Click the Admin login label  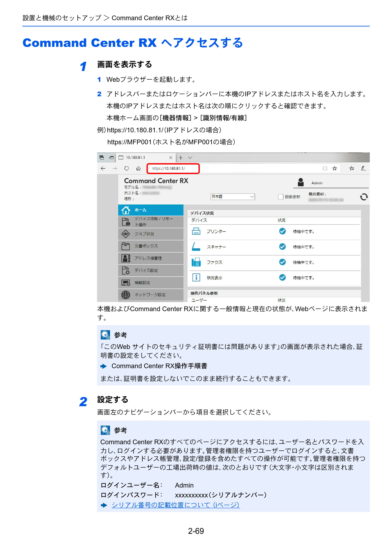[317, 183]
